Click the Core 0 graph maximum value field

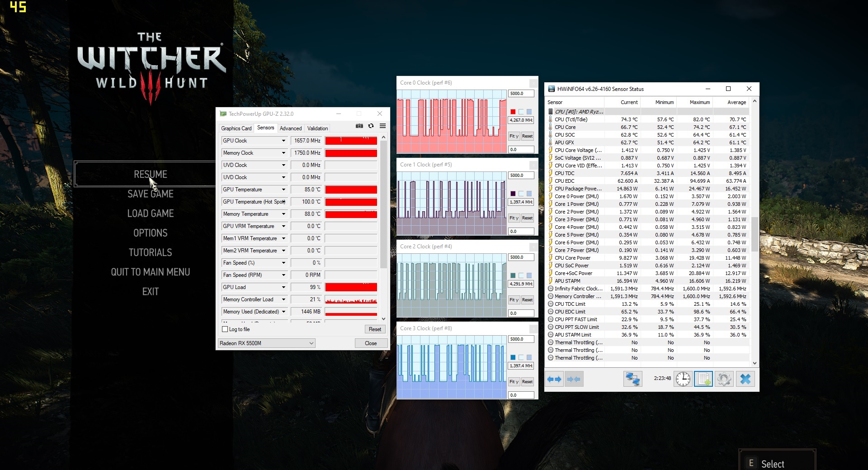point(521,94)
